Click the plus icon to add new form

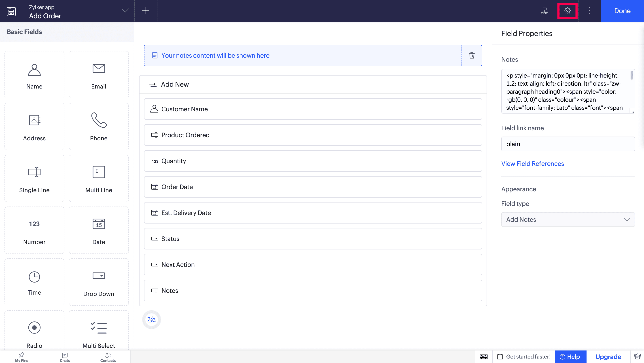click(x=146, y=11)
